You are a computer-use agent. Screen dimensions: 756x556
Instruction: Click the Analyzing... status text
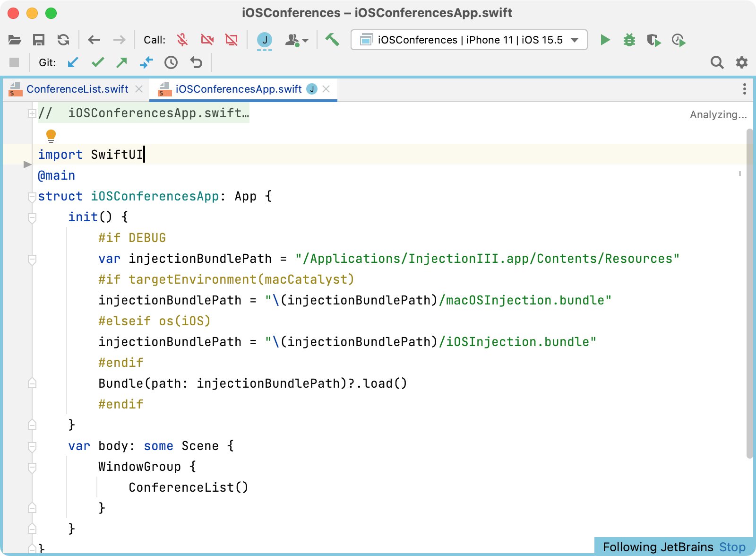pos(718,114)
